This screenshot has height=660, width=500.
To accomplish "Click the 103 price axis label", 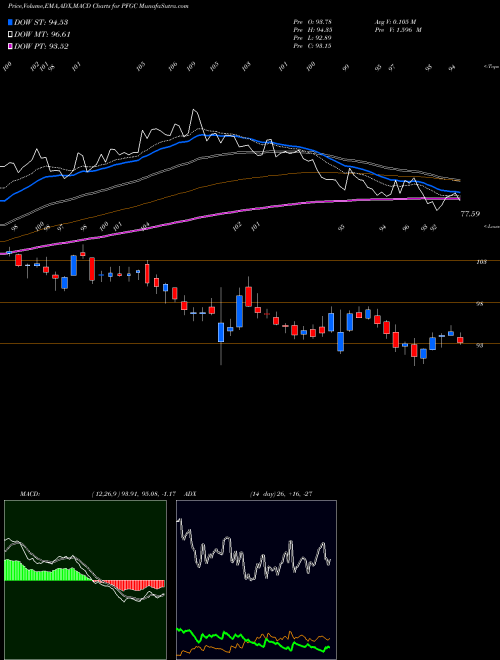I will (481, 262).
